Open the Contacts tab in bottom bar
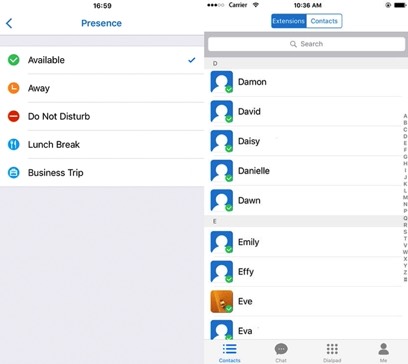 point(230,353)
